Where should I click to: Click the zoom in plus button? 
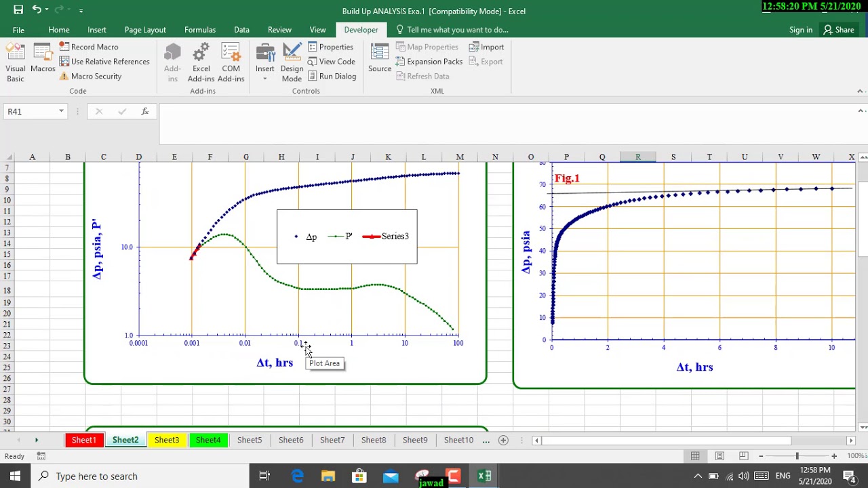[834, 456]
